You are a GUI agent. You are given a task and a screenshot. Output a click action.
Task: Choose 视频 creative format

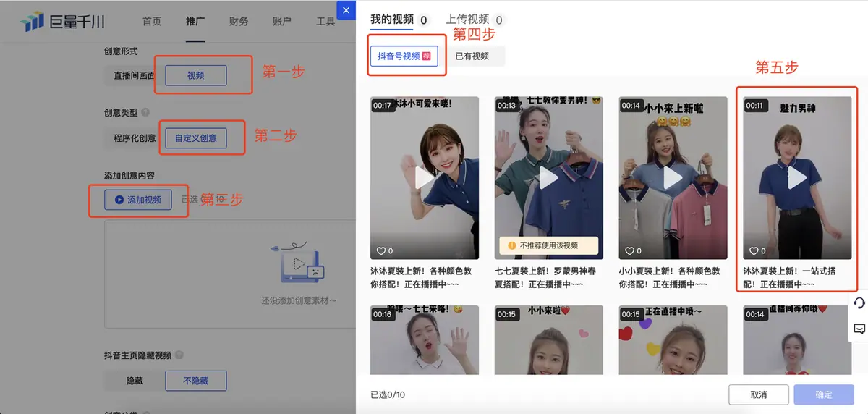tap(196, 75)
